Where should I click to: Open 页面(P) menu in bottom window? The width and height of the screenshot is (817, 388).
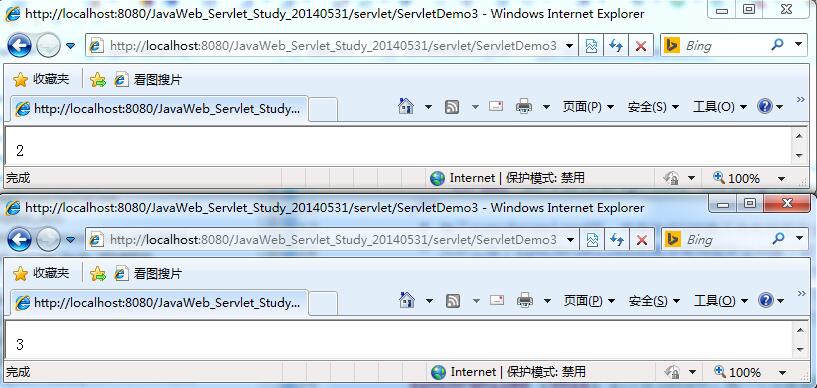pyautogui.click(x=589, y=301)
